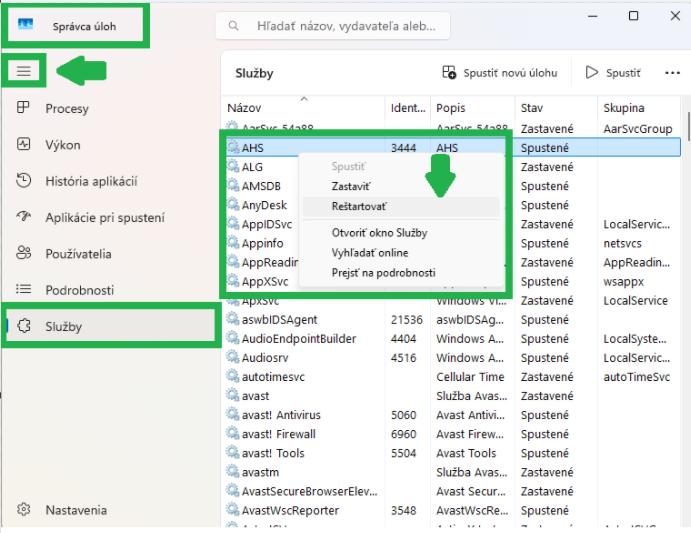The image size is (691, 533).
Task: Open the Procesy section icon
Action: pos(24,108)
